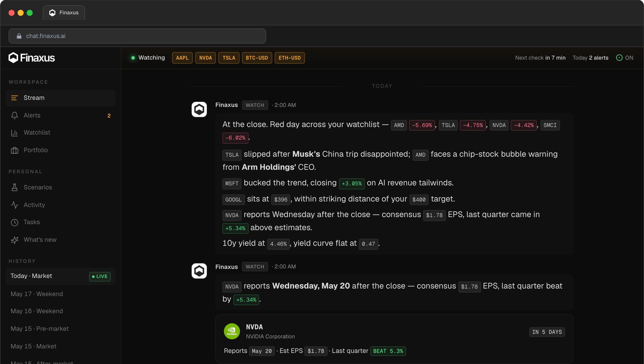644x364 pixels.
Task: Click the SMCI ticker chip
Action: tap(550, 125)
